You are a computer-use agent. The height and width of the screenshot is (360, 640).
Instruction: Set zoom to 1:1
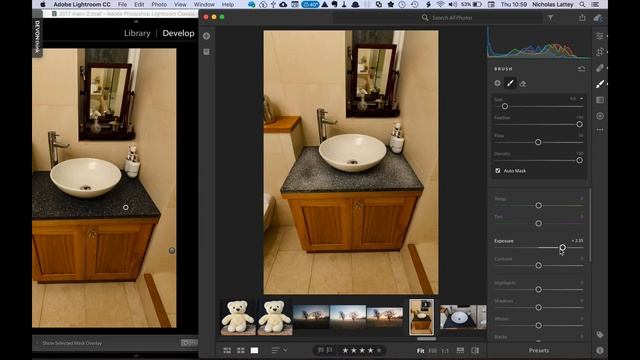click(445, 351)
